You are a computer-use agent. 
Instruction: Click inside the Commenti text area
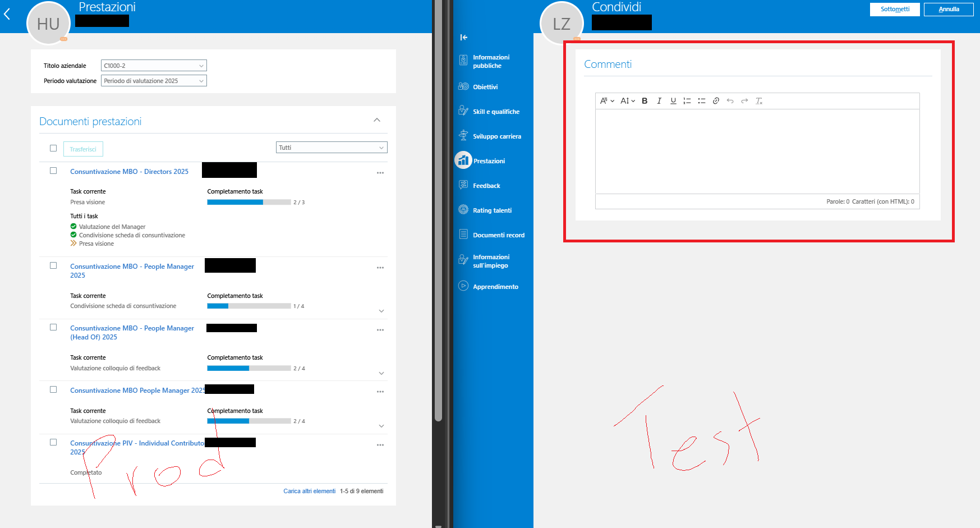tap(757, 151)
